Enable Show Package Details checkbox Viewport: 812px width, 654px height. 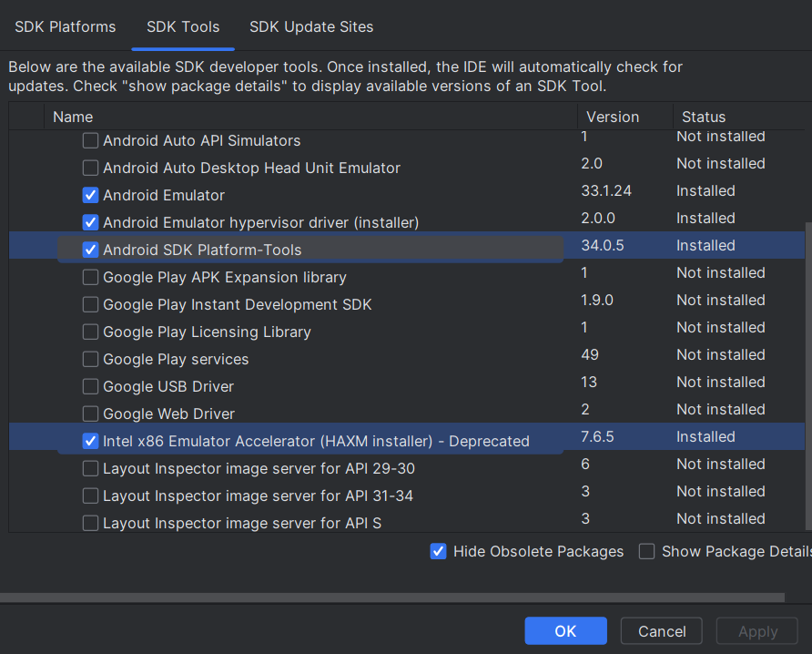pyautogui.click(x=646, y=551)
